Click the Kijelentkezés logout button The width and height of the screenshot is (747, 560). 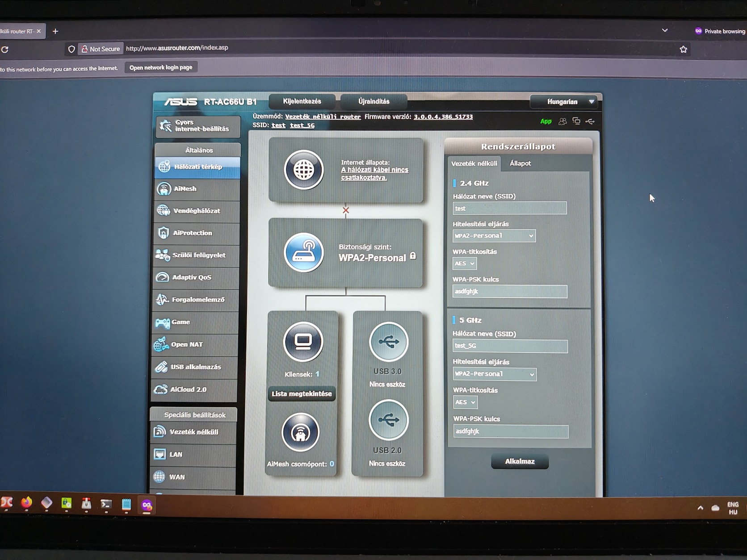(x=302, y=101)
